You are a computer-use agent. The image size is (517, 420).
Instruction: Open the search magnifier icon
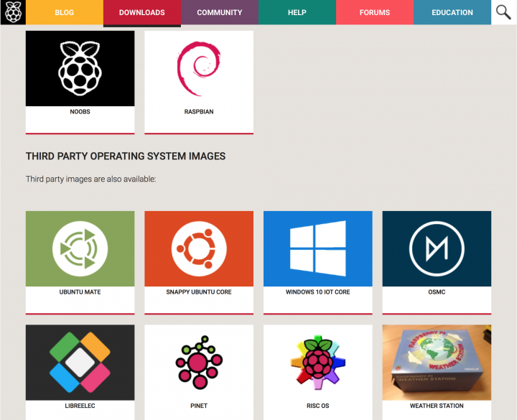503,12
